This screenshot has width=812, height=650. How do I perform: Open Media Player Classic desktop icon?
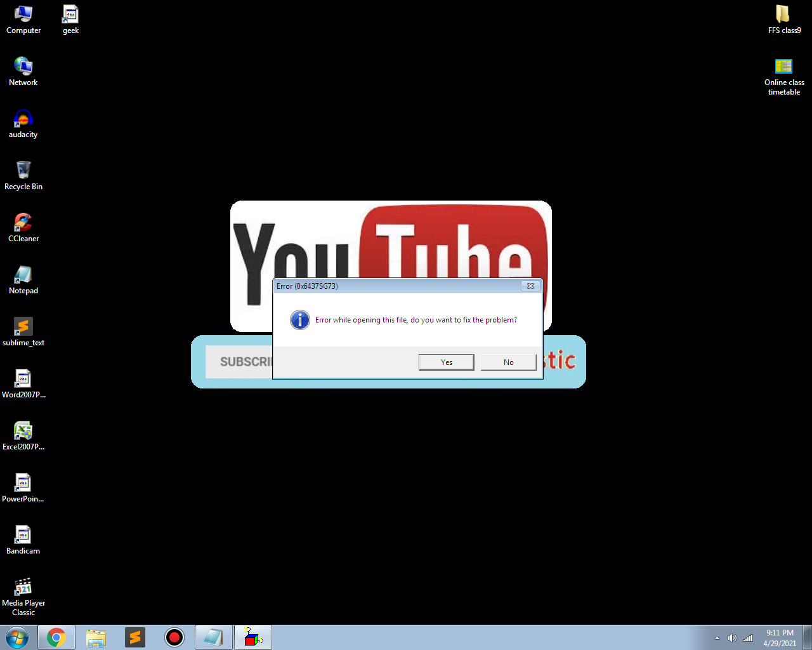[23, 597]
